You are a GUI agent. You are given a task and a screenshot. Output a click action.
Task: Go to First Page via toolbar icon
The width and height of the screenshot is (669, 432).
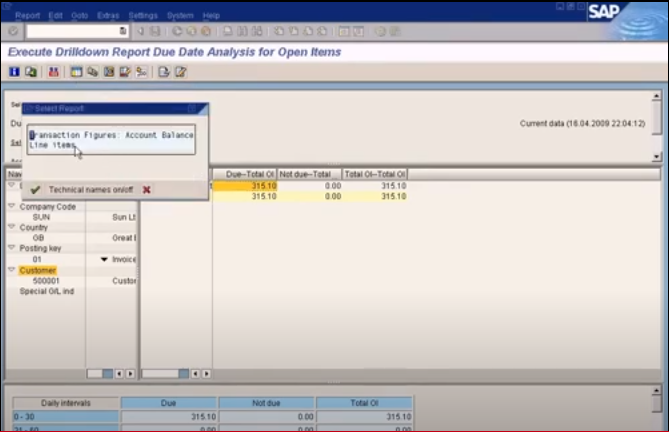coord(279,31)
